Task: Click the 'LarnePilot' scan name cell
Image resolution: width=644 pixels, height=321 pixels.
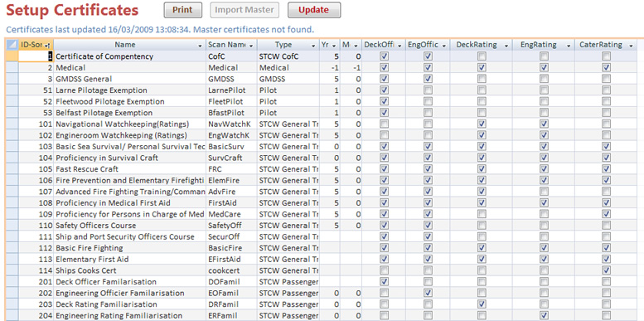Action: click(231, 90)
